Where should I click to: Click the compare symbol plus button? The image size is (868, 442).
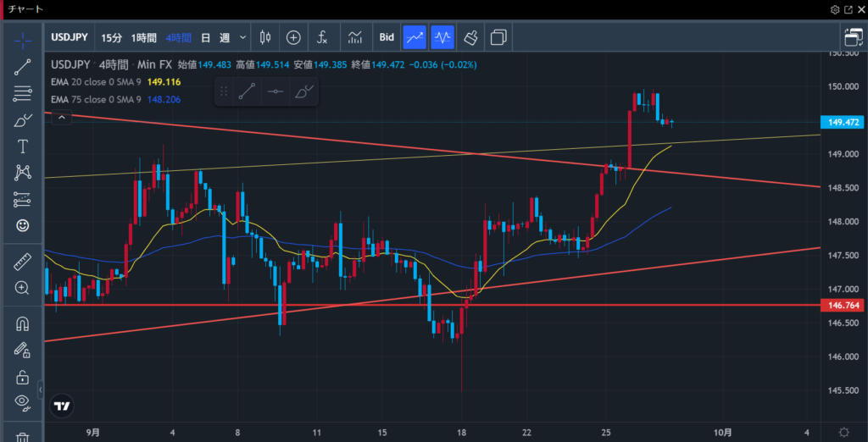(293, 37)
